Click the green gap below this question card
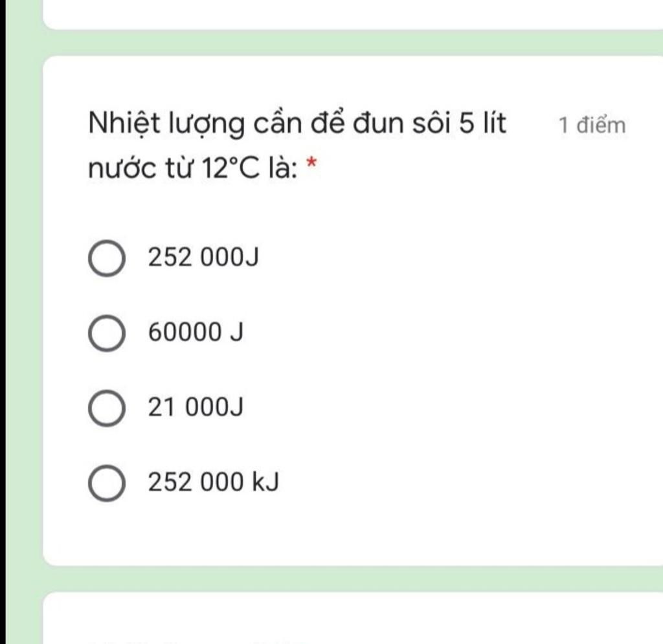663x644 pixels. 353,579
